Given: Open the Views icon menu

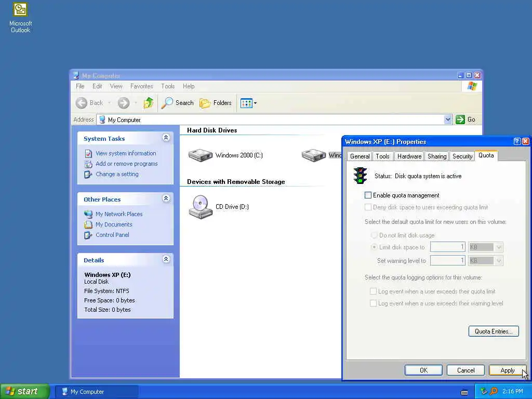Looking at the screenshot, I should pos(248,103).
